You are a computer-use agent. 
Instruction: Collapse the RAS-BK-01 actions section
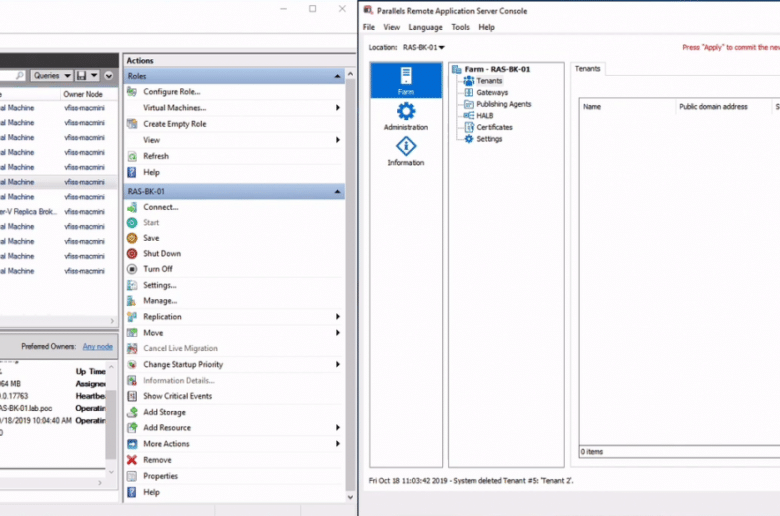[337, 192]
